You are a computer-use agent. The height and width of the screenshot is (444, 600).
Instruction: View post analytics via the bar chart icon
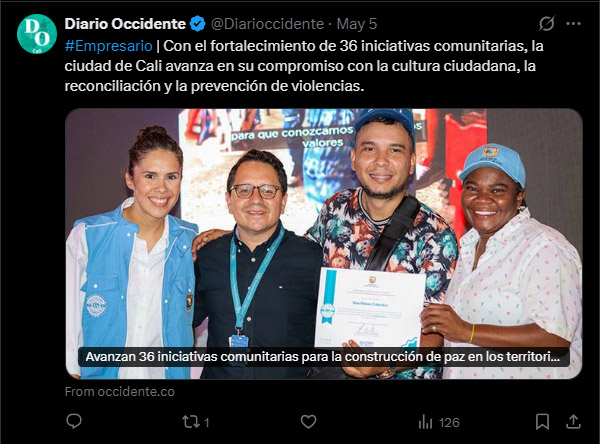coord(425,423)
